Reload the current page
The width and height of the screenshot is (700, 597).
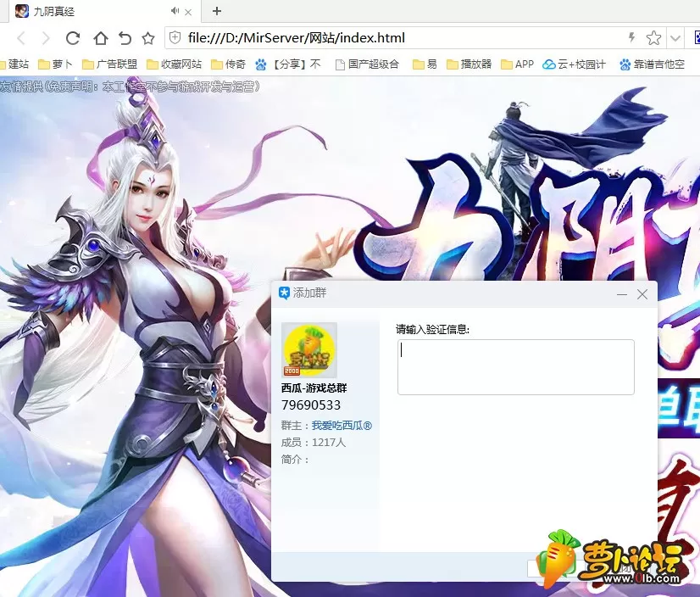click(x=73, y=38)
